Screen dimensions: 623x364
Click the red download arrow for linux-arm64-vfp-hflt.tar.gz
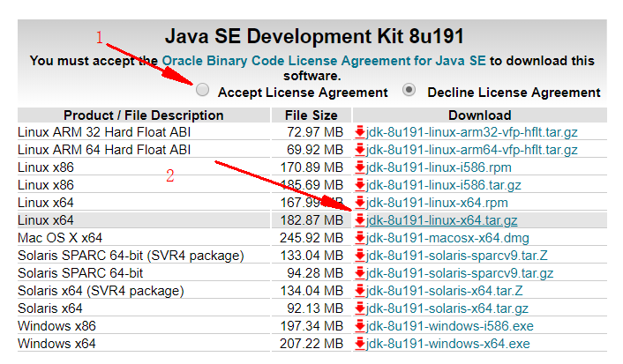[x=360, y=150]
